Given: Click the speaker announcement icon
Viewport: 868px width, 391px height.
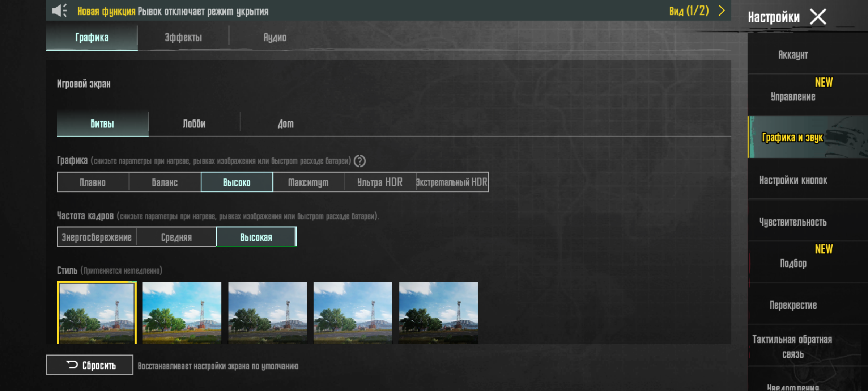Looking at the screenshot, I should 59,11.
